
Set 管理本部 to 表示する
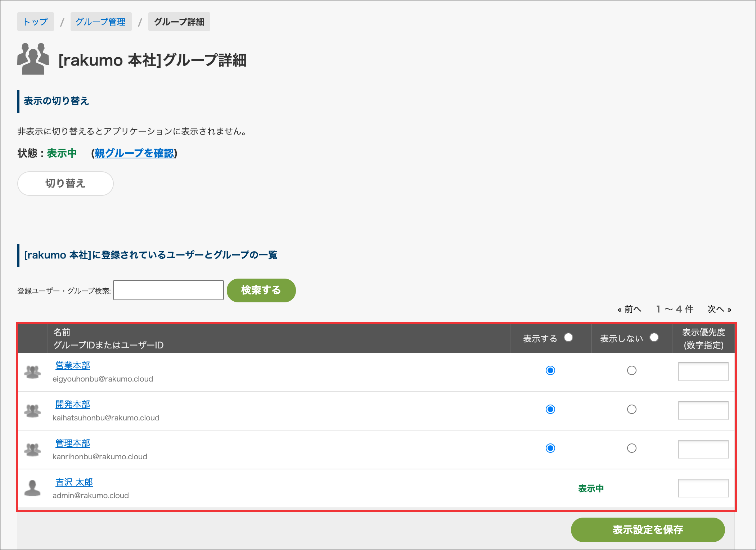click(x=550, y=448)
